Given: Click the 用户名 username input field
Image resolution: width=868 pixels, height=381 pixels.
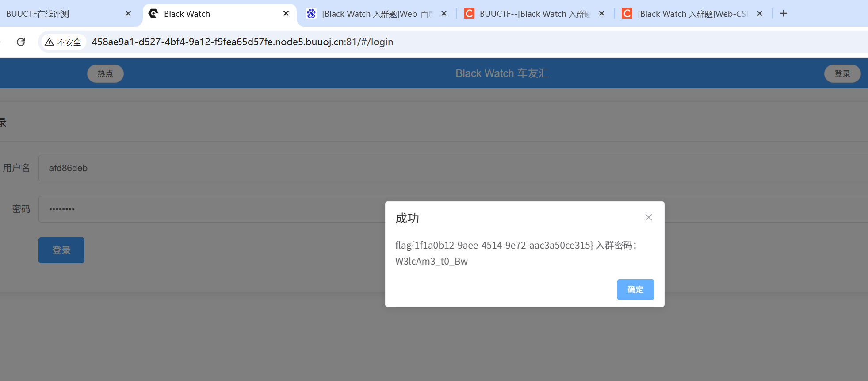Looking at the screenshot, I should coord(221,168).
